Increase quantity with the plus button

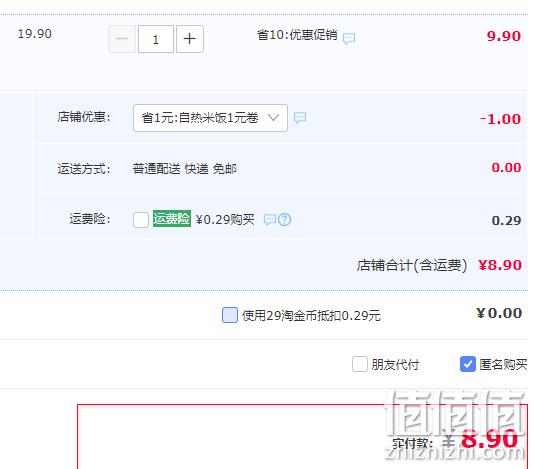tap(190, 39)
